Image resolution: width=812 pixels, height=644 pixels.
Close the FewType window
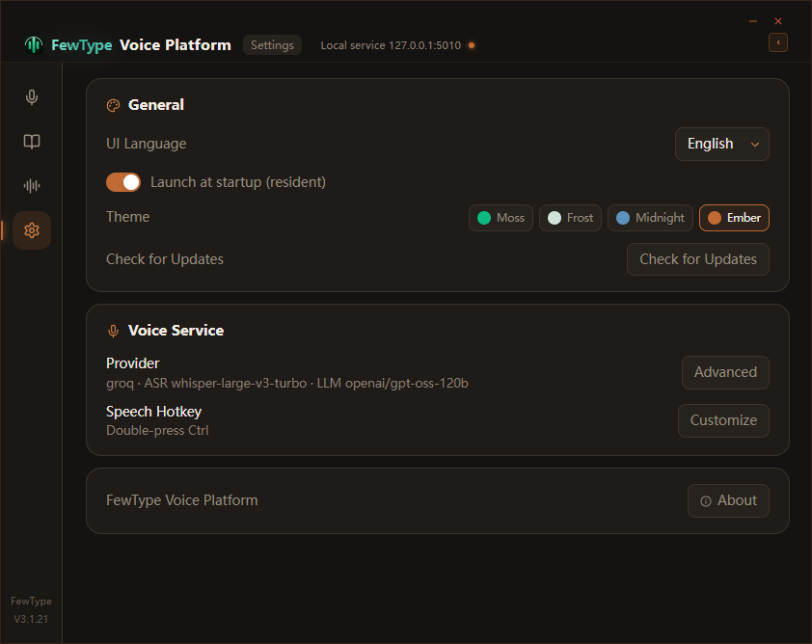click(x=778, y=21)
